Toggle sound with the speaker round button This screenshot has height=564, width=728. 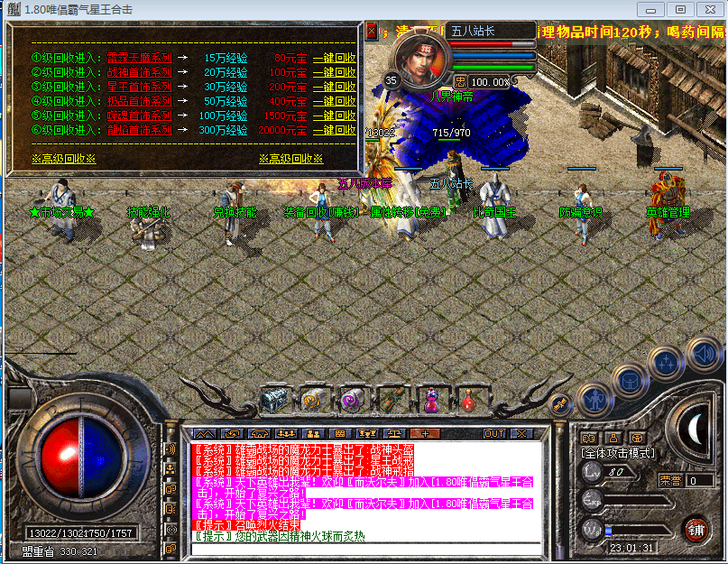pos(704,354)
